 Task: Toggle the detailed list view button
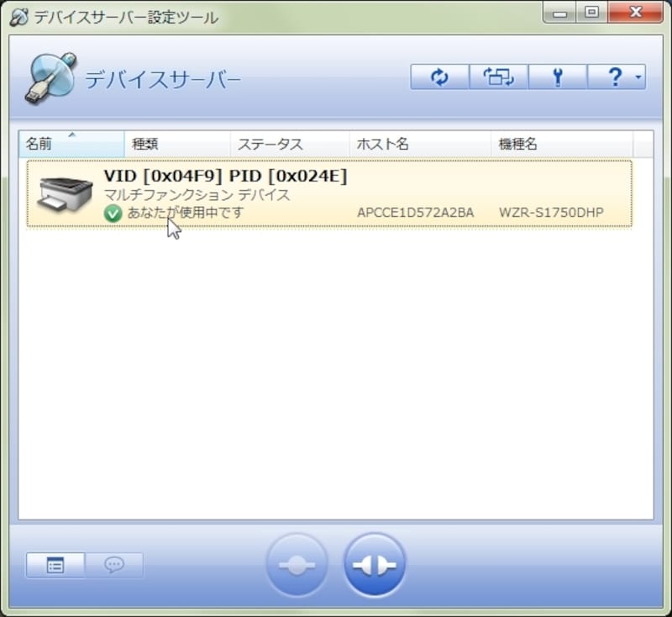pyautogui.click(x=54, y=565)
